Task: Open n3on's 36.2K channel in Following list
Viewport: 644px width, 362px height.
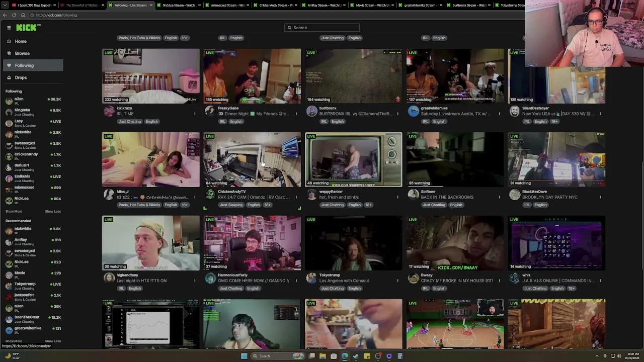Action: pos(33,101)
